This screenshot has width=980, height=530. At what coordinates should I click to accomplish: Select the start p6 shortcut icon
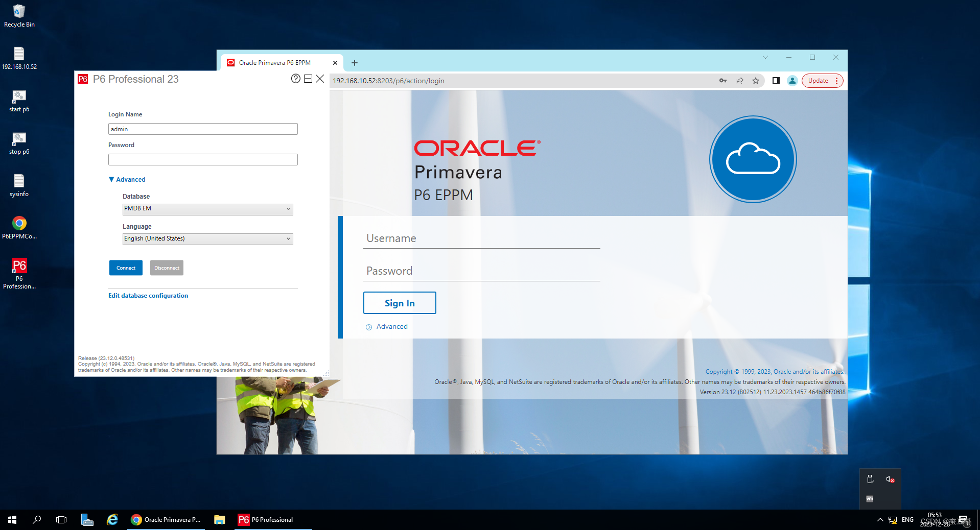(19, 101)
